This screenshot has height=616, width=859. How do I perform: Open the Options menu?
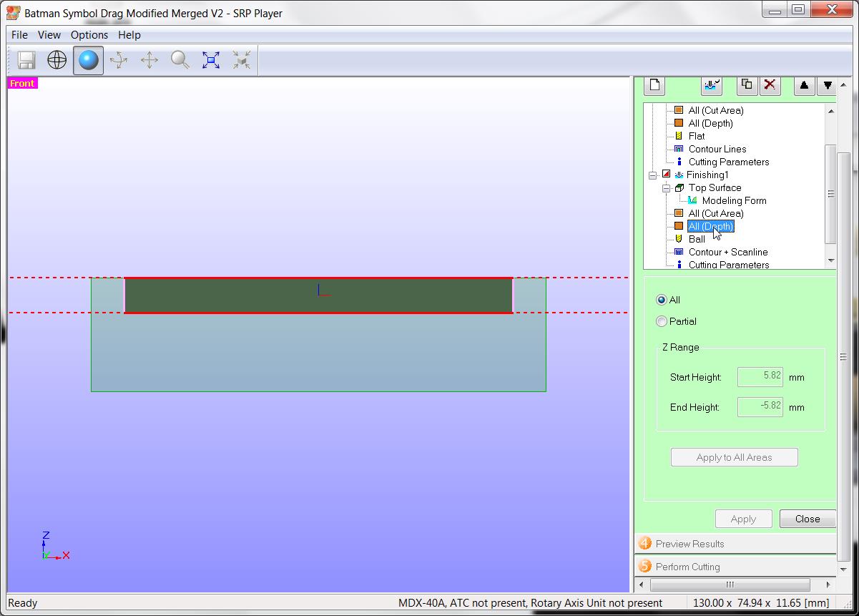click(x=89, y=34)
